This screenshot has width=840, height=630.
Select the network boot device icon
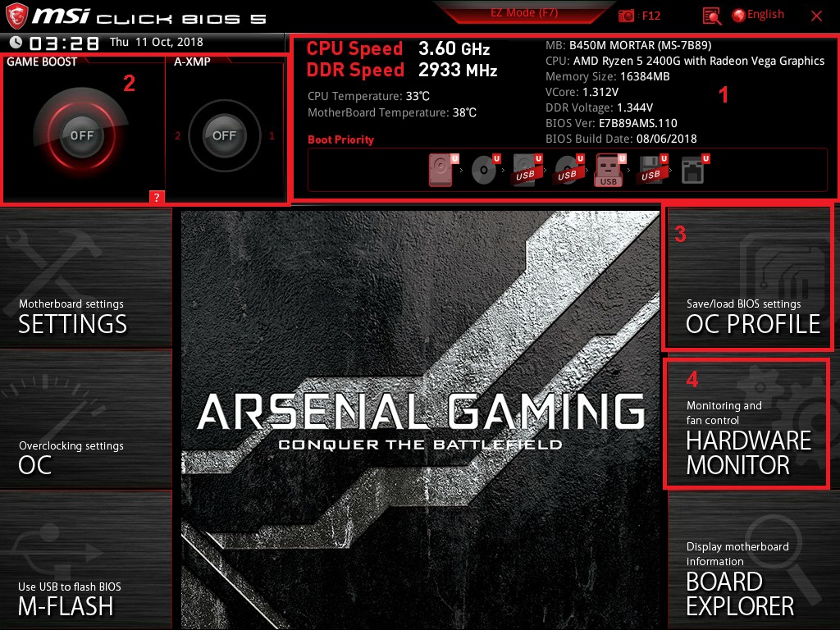[x=694, y=170]
